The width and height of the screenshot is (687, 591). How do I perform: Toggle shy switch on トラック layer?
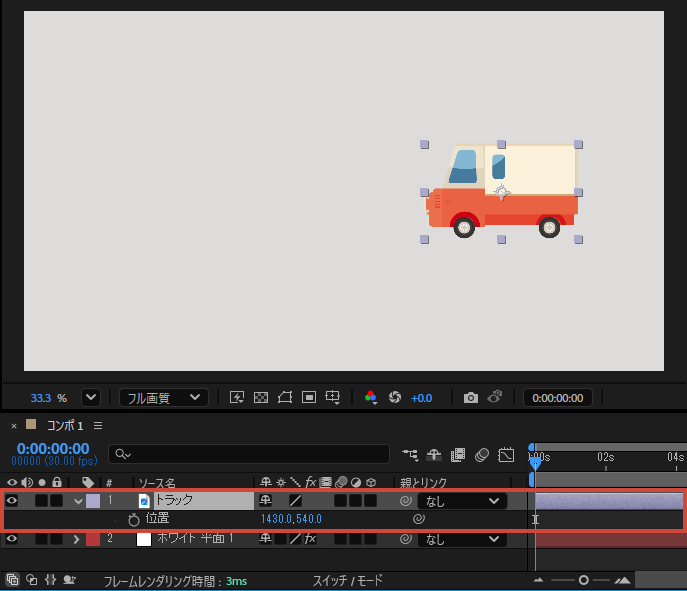266,500
